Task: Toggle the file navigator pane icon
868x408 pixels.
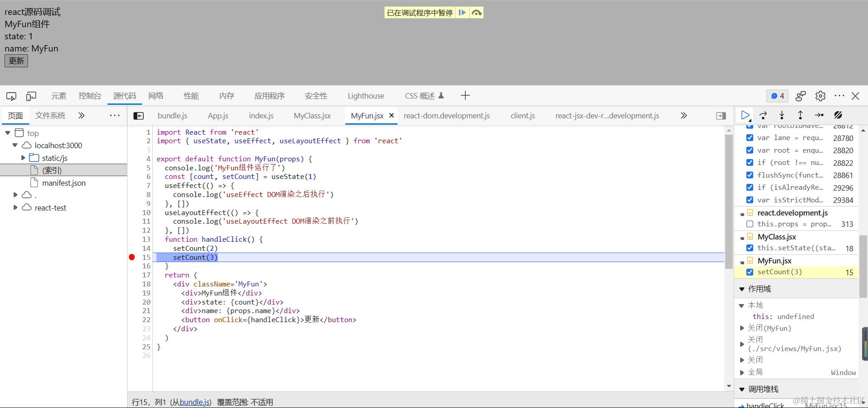Action: pyautogui.click(x=139, y=116)
